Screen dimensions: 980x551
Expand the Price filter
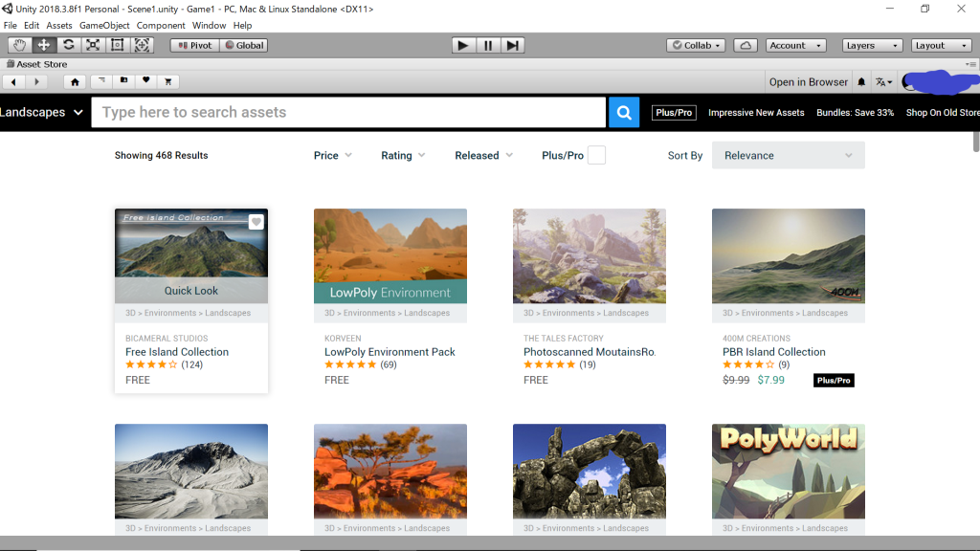click(x=332, y=155)
